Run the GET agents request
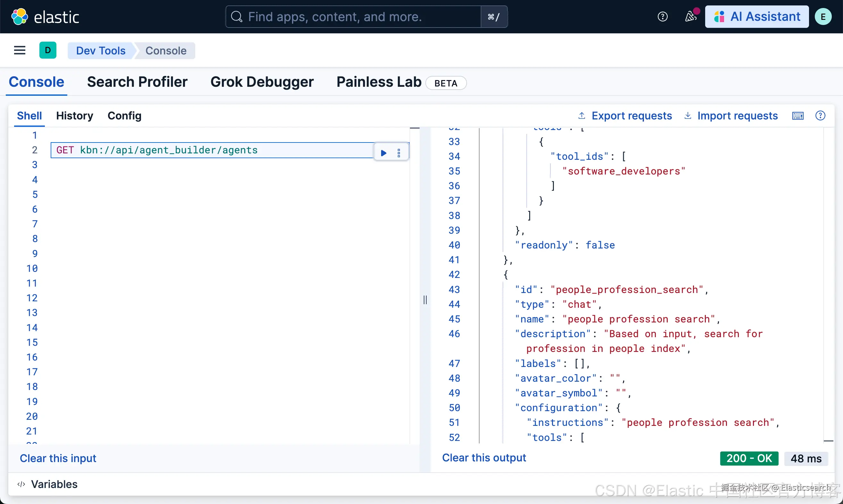The height and width of the screenshot is (504, 843). (383, 153)
